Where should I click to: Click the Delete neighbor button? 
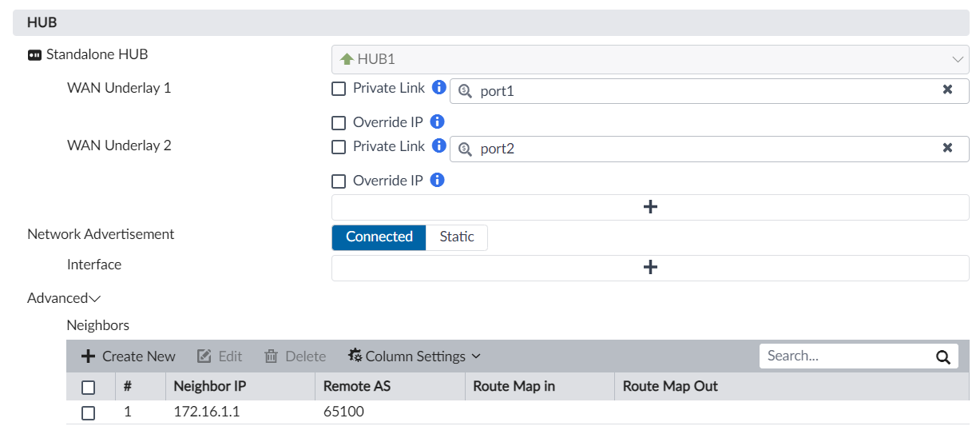(x=296, y=356)
